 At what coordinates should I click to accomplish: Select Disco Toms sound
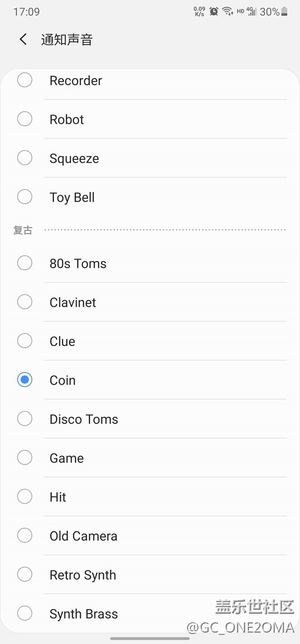(24, 419)
